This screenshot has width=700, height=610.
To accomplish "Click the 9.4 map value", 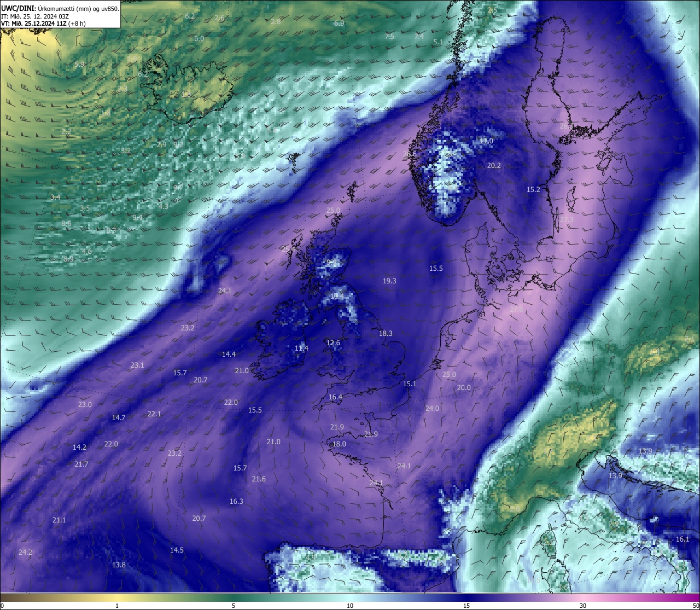I will 137,217.
